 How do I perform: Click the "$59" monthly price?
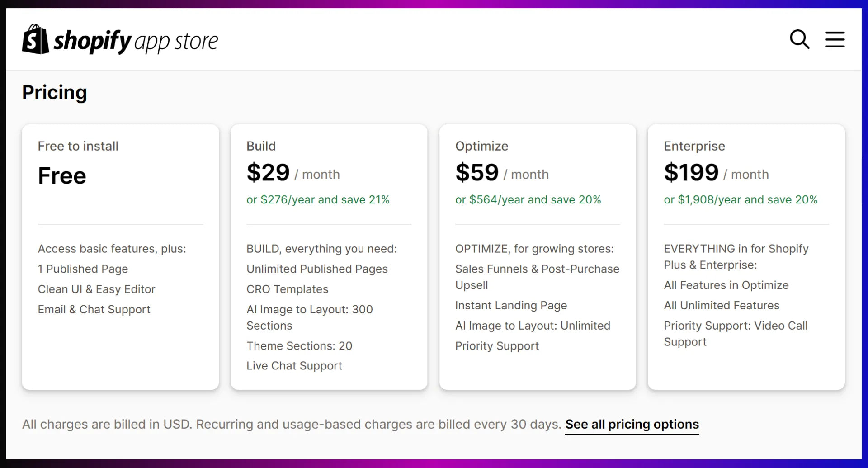click(477, 172)
